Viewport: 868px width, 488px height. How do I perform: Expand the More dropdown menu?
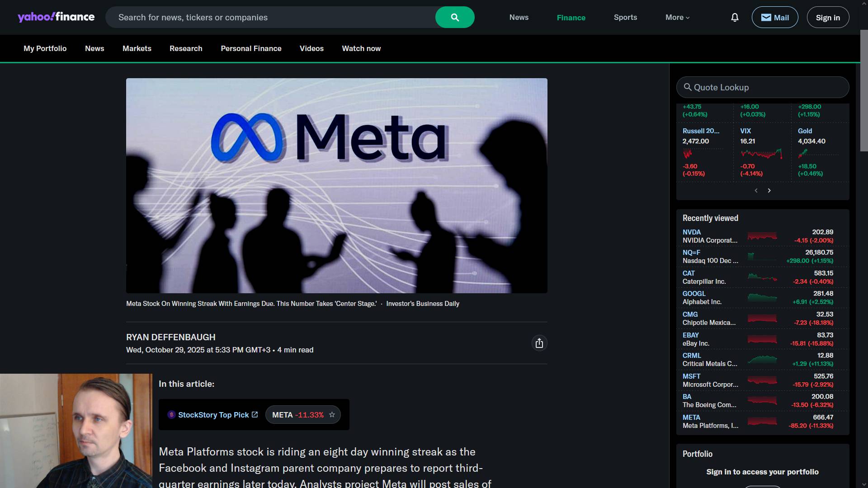tap(677, 18)
